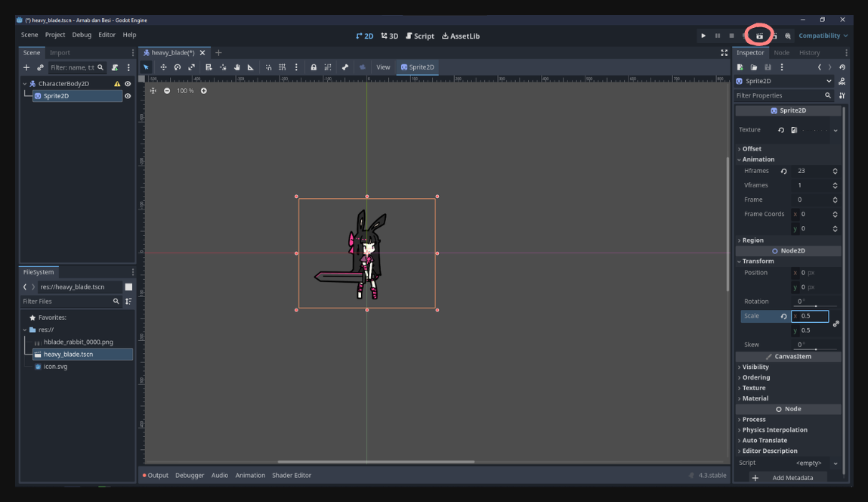Toggle the scale ratio lock chain
Image resolution: width=868 pixels, height=502 pixels.
click(836, 323)
